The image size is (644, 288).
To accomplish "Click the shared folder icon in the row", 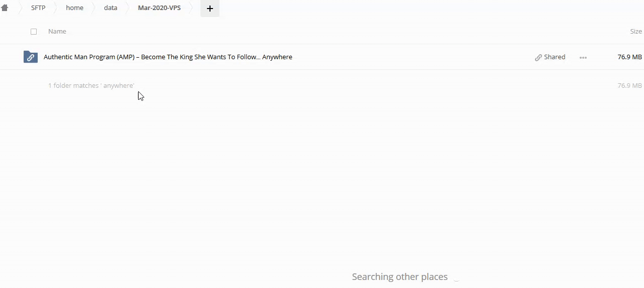I will coord(30,57).
